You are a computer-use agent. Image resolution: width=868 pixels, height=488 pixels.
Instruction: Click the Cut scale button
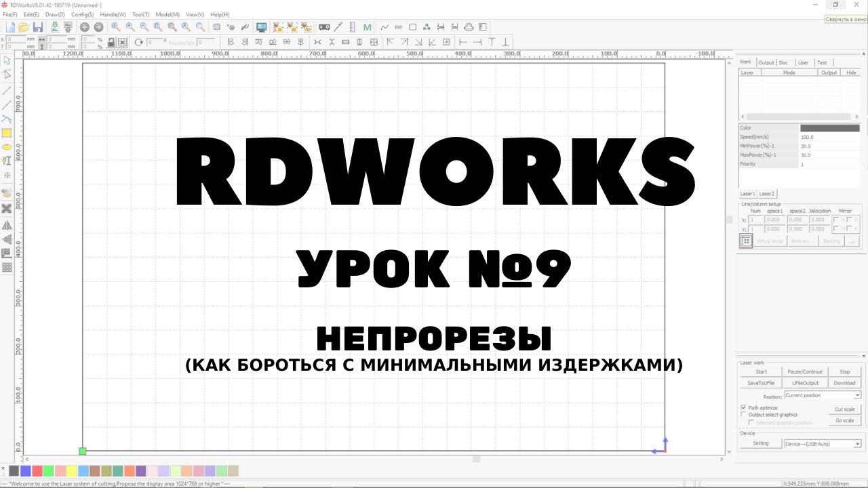[844, 409]
